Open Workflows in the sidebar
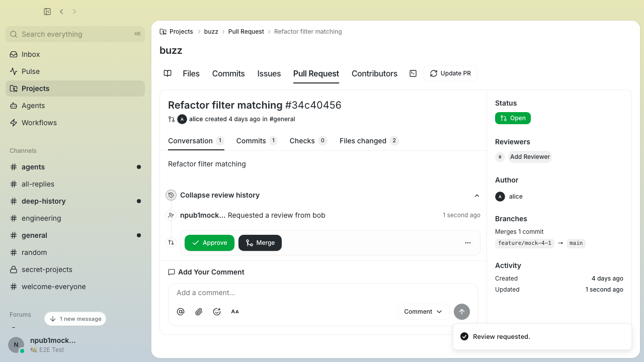Screen dimensions: 644x362 pyautogui.click(x=75, y=123)
